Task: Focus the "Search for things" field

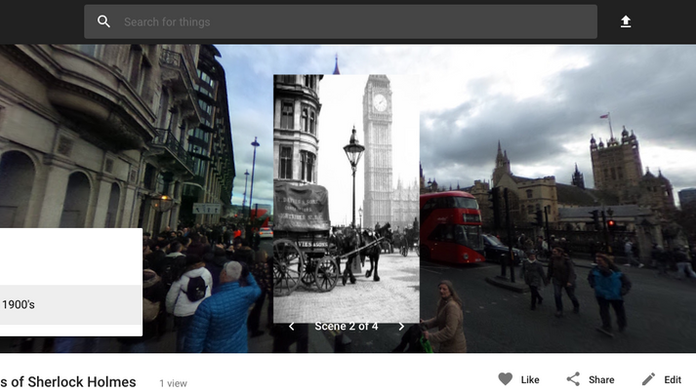Action: [340, 22]
